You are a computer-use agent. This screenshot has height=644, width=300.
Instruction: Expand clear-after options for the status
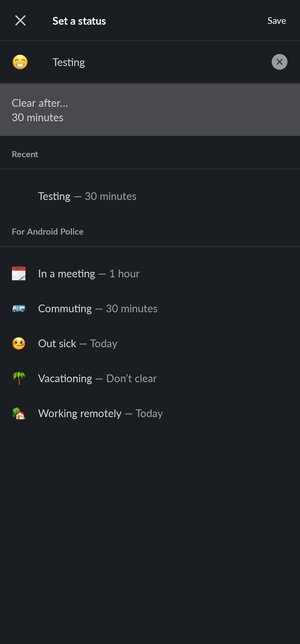(x=150, y=110)
